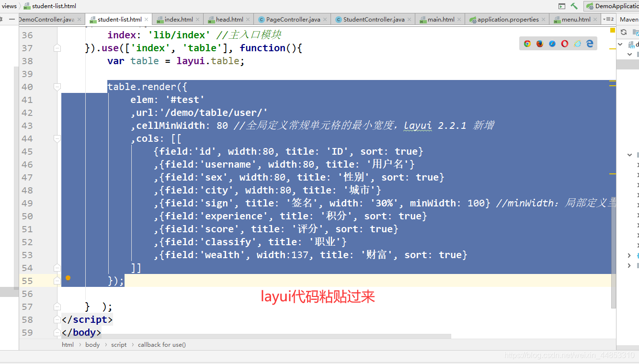
Task: Click the 'html' breadcrumb
Action: (x=68, y=344)
